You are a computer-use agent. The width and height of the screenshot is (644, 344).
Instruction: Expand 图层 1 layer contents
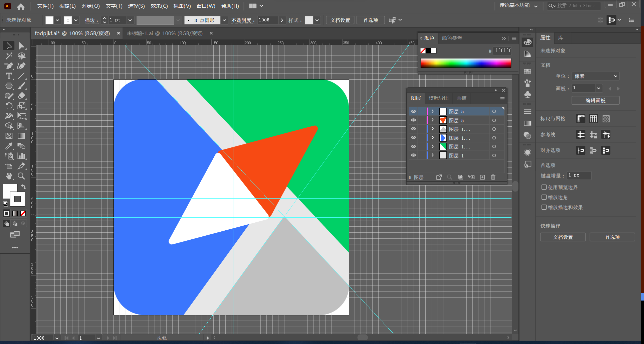pos(433,155)
